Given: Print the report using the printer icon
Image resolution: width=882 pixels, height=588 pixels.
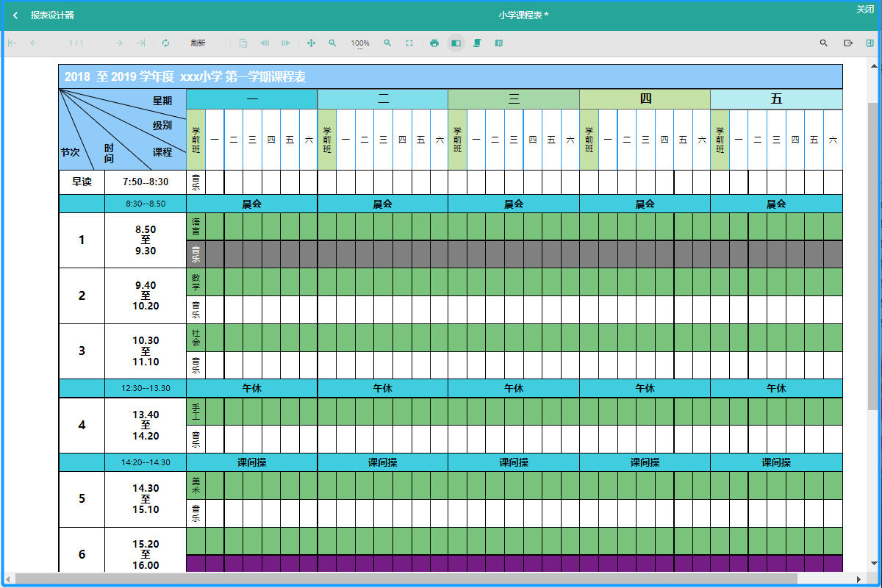Looking at the screenshot, I should coord(434,43).
